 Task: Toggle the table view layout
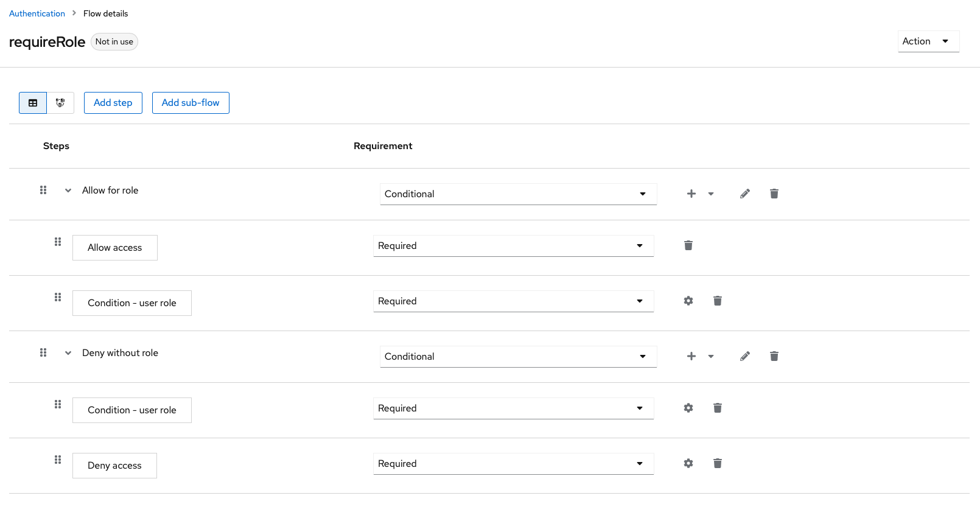(32, 103)
